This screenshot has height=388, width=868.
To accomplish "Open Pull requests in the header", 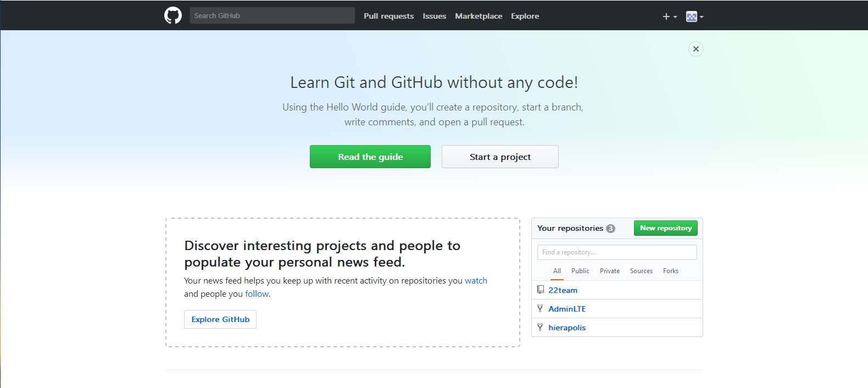I will tap(388, 16).
